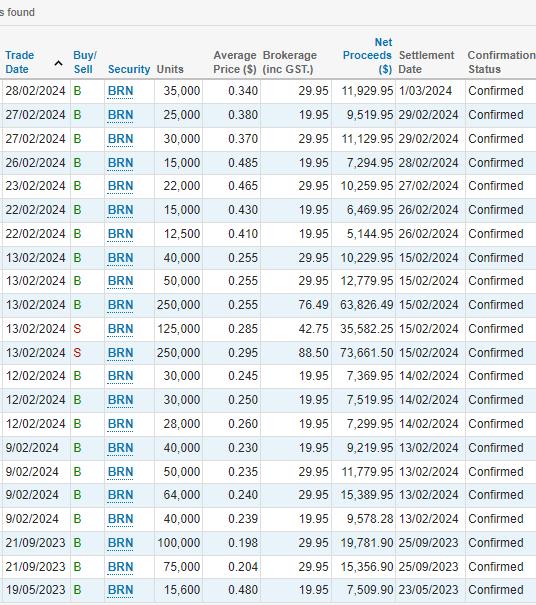Open BRN link in 28/02/2024 row
Screen dimensions: 536x605
(120, 91)
